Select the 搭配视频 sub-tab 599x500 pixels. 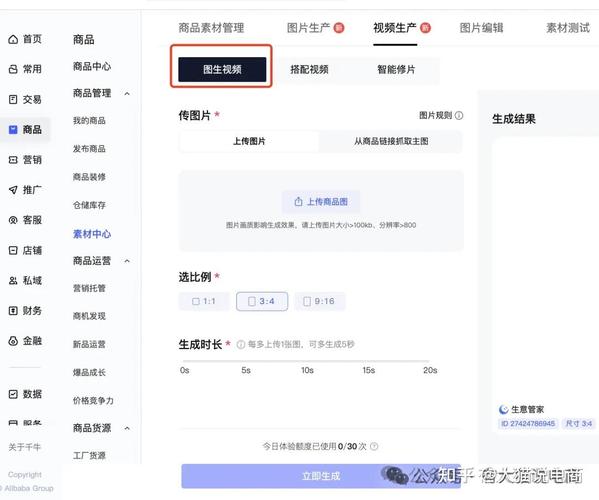(309, 70)
